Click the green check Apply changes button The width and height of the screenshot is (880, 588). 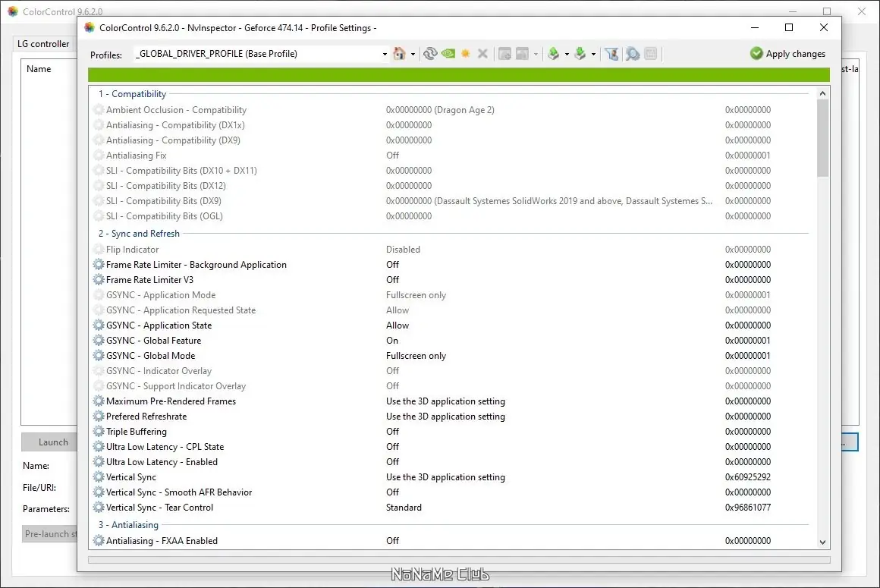(x=787, y=54)
